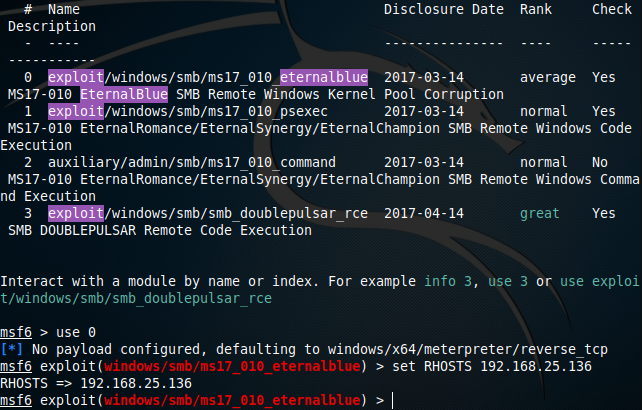Click the 'Rank' column header
Image resolution: width=642 pixels, height=410 pixels.
click(536, 9)
